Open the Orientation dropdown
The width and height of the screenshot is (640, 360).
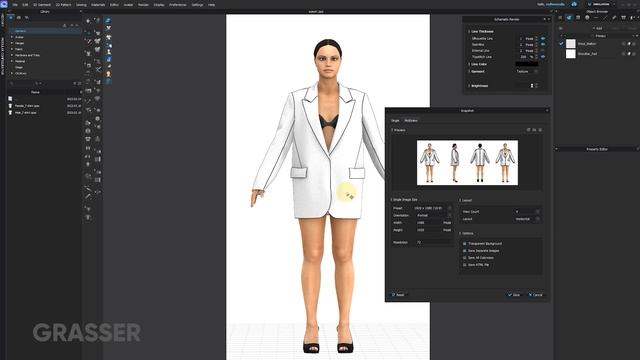point(433,216)
